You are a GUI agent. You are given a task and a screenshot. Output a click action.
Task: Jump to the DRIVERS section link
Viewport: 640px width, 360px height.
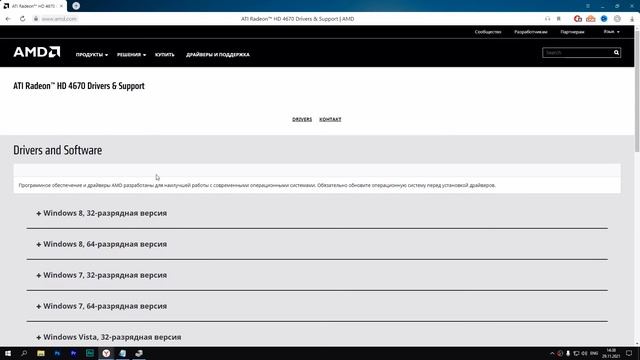click(x=302, y=120)
